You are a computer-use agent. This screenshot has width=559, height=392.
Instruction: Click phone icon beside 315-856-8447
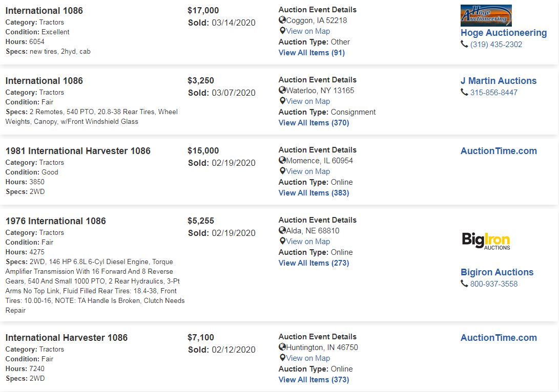[464, 92]
